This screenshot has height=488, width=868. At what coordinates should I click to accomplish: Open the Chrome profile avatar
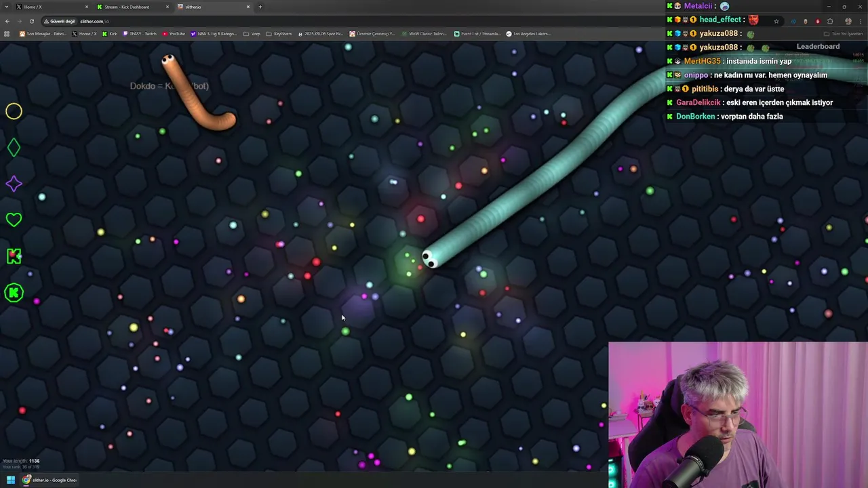click(x=848, y=21)
